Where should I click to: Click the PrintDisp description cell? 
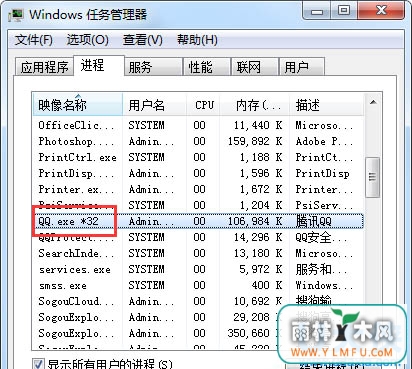pos(322,173)
